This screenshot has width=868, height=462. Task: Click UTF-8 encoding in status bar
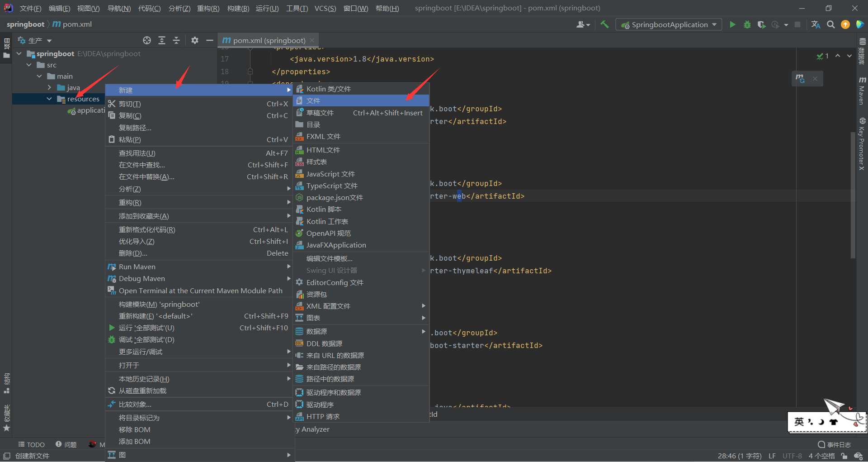[792, 456]
